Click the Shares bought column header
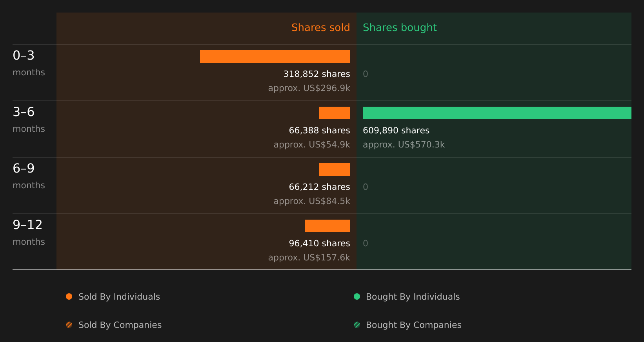This screenshot has width=644, height=342. [x=400, y=27]
